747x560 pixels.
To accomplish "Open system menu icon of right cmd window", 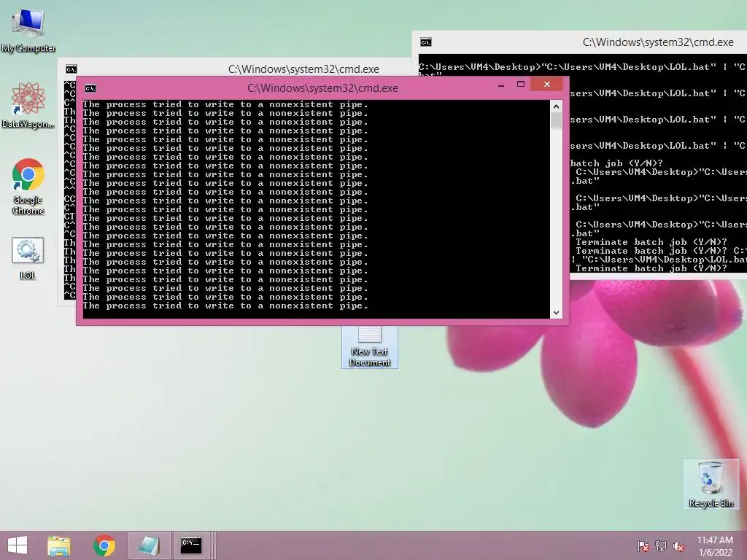I will 426,42.
